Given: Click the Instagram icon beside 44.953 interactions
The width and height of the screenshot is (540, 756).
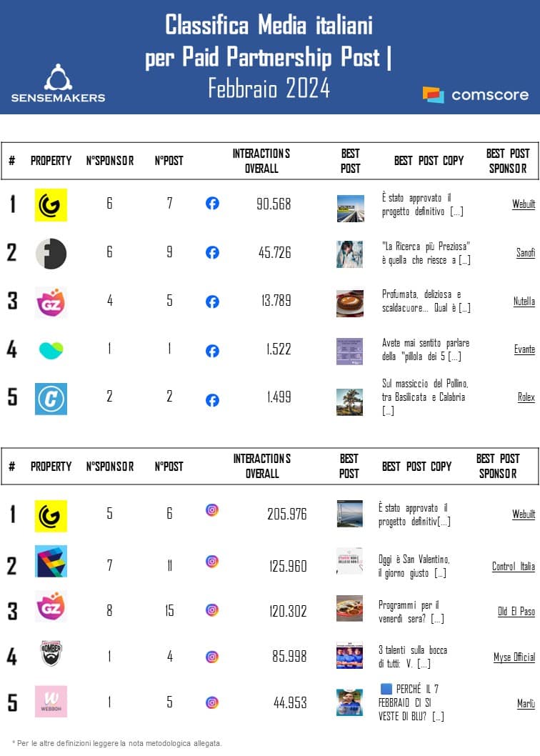Looking at the screenshot, I should point(212,702).
